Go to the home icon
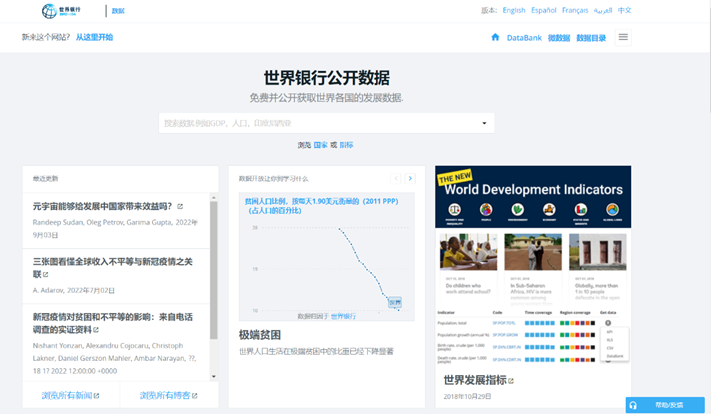This screenshot has height=414, width=711. pyautogui.click(x=495, y=37)
